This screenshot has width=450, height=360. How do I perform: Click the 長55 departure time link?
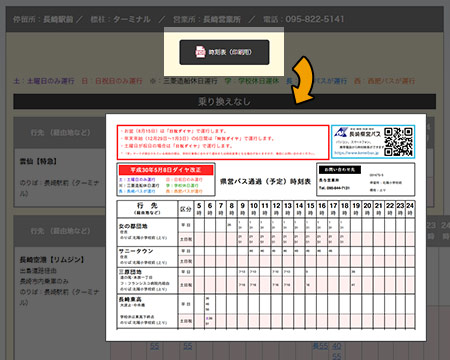pos(320,346)
